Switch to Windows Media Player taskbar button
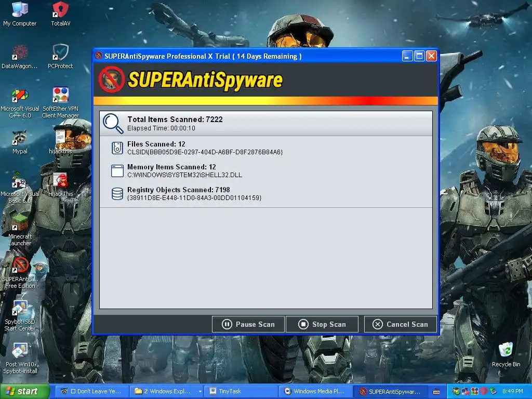Image resolution: width=532 pixels, height=399 pixels. [315, 391]
